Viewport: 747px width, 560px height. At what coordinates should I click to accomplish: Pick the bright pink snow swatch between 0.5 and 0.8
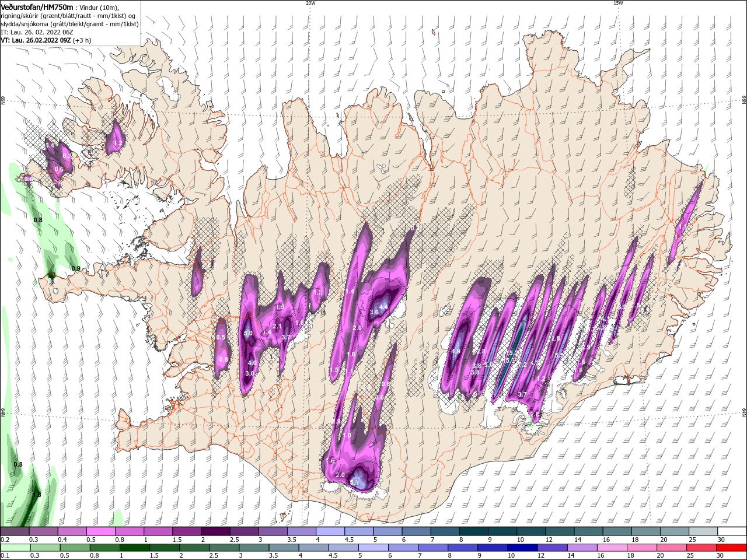pos(100,531)
